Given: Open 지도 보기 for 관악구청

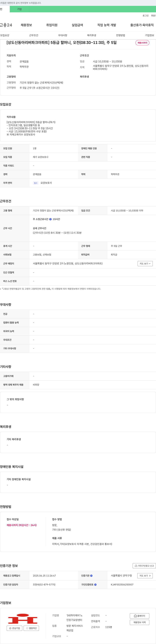Looking at the screenshot, I should point(145,576).
